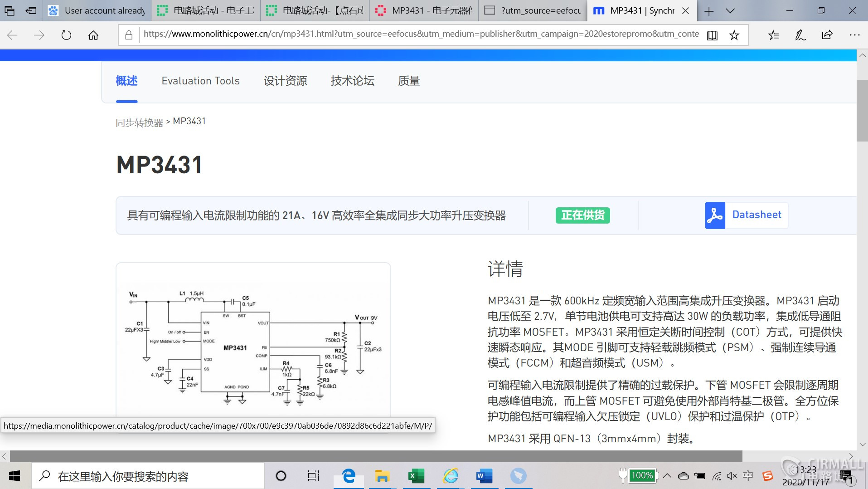Screen dimensions: 868x489
Task: Switch to User account already tab
Action: [97, 10]
